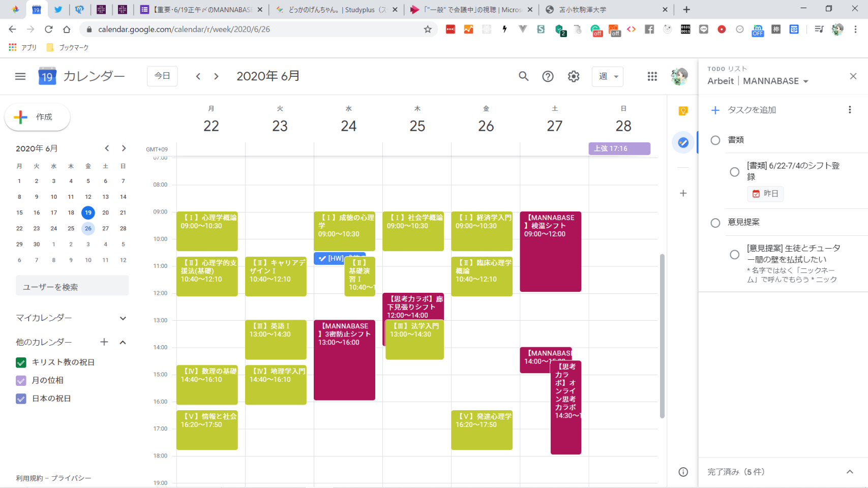Open Google Keep from side panel
The image size is (868, 488).
(683, 111)
